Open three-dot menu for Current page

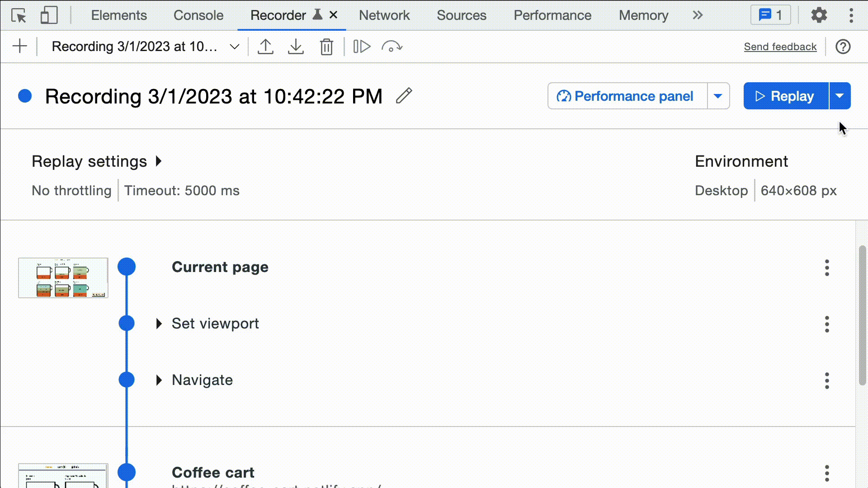click(827, 267)
